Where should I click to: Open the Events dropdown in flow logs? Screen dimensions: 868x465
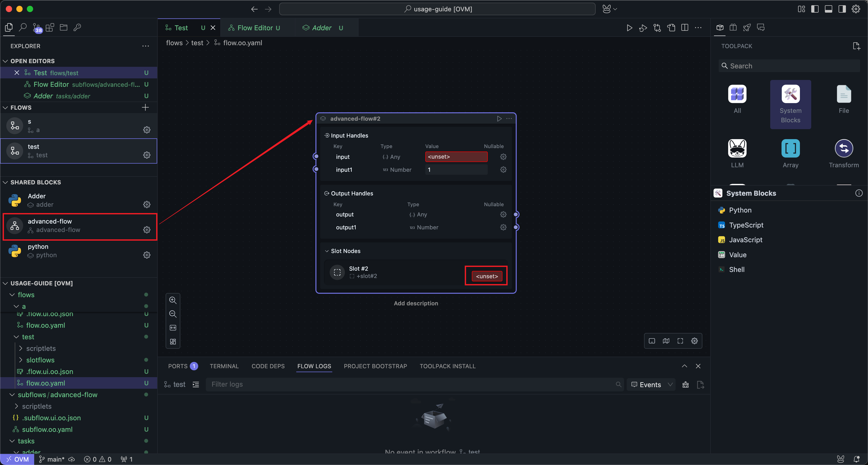(651, 385)
